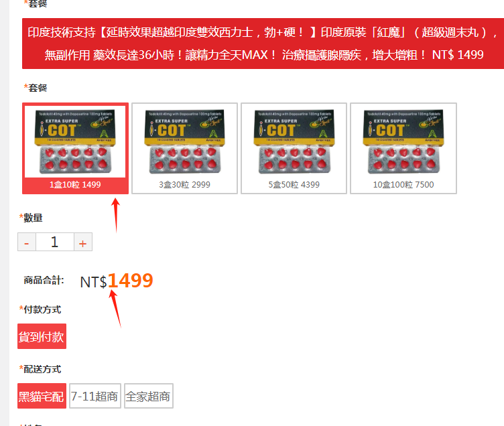Choose 7-11超商 delivery option
Image resolution: width=504 pixels, height=426 pixels.
pyautogui.click(x=94, y=396)
